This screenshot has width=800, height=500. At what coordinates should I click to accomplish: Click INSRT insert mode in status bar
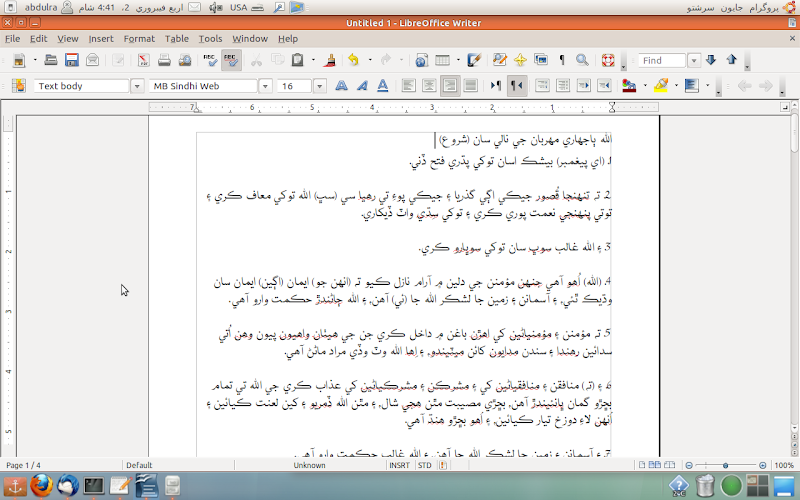399,465
